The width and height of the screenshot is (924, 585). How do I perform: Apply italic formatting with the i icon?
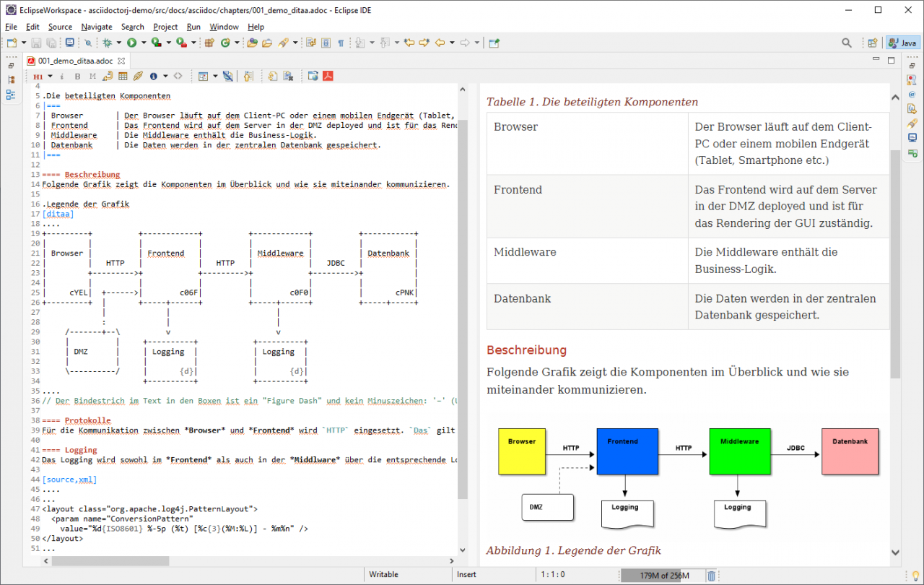click(x=61, y=76)
